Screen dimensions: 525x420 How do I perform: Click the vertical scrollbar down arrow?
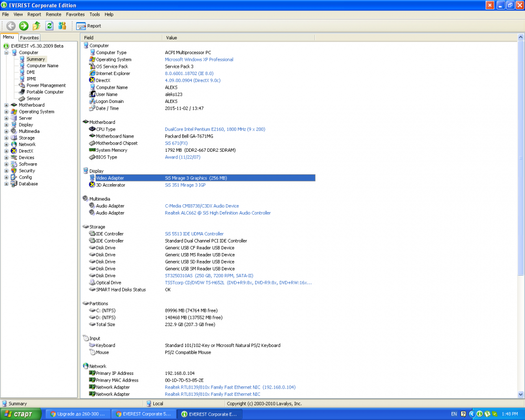click(x=521, y=395)
